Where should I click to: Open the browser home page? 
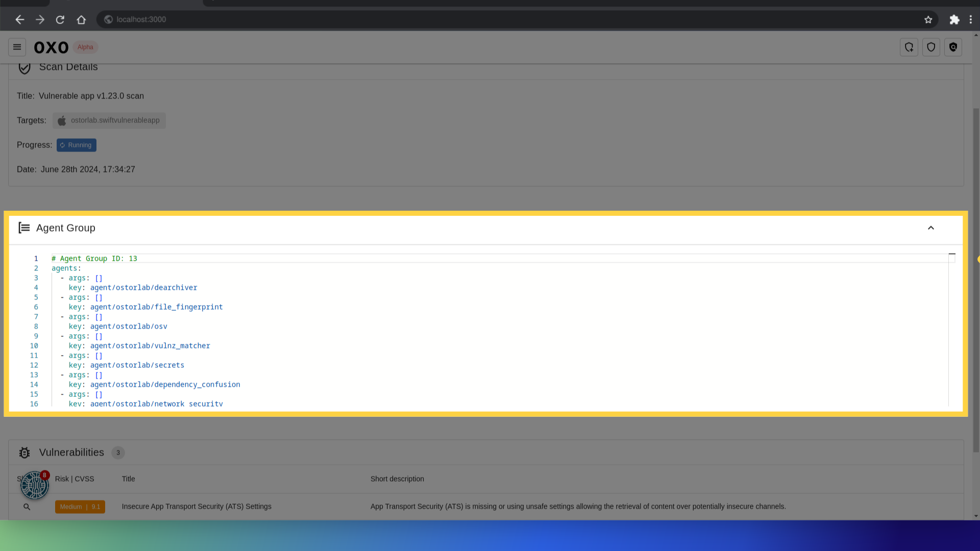click(81, 19)
